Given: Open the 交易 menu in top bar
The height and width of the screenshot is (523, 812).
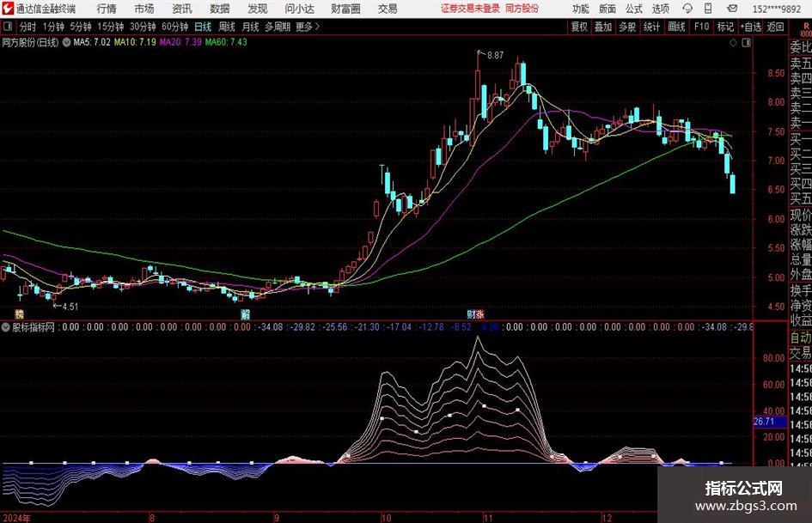Looking at the screenshot, I should (388, 9).
